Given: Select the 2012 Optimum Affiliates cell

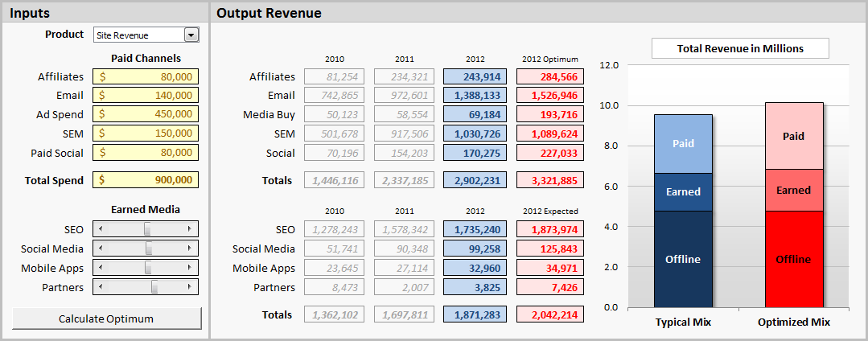Looking at the screenshot, I should [549, 76].
